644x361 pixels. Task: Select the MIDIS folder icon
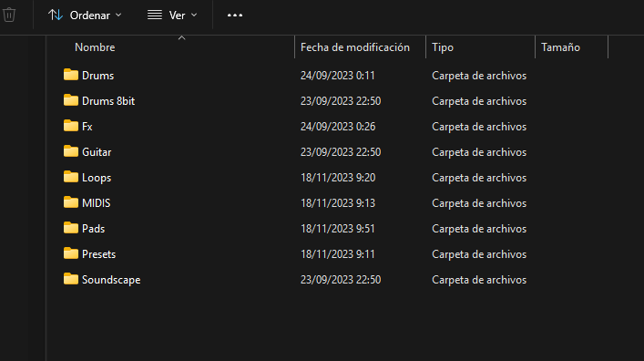(x=71, y=202)
